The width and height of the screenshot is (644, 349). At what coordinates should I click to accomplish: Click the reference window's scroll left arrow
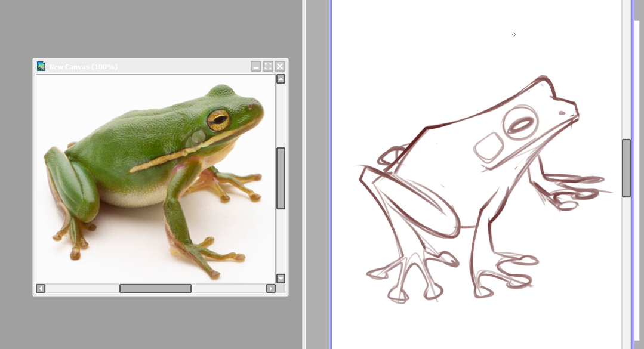tap(41, 289)
